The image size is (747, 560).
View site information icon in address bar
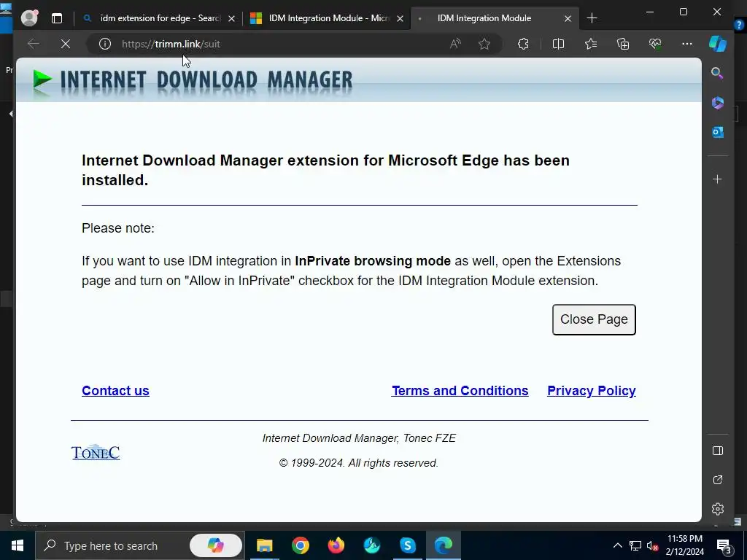click(x=105, y=44)
